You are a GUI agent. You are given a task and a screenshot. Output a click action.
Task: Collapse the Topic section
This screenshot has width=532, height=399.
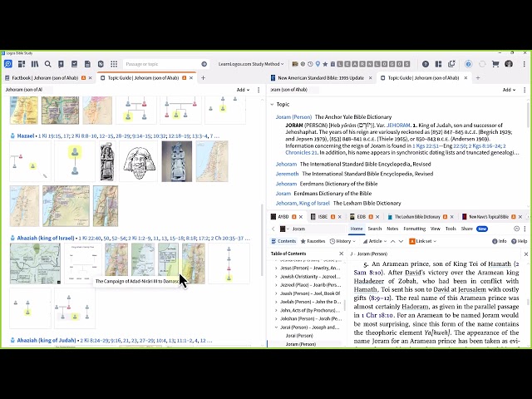(x=272, y=105)
